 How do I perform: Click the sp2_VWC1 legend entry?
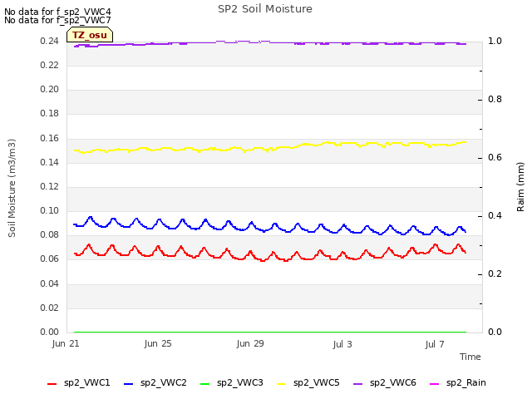[x=79, y=383]
